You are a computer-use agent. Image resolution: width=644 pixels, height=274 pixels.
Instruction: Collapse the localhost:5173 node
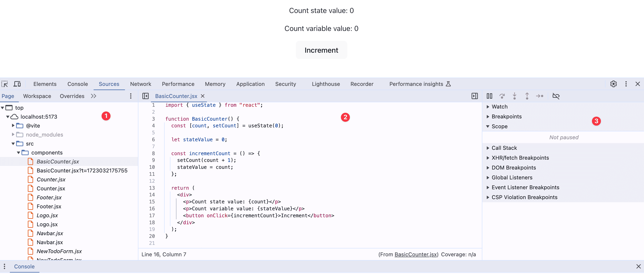8,117
